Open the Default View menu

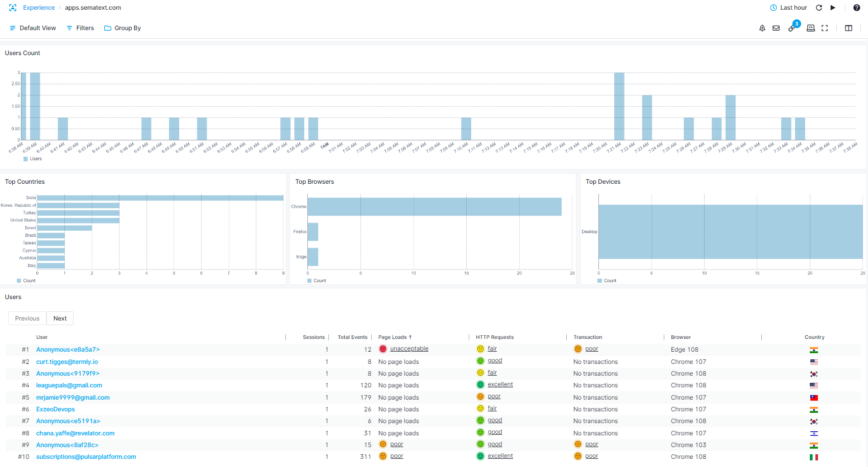pos(33,28)
